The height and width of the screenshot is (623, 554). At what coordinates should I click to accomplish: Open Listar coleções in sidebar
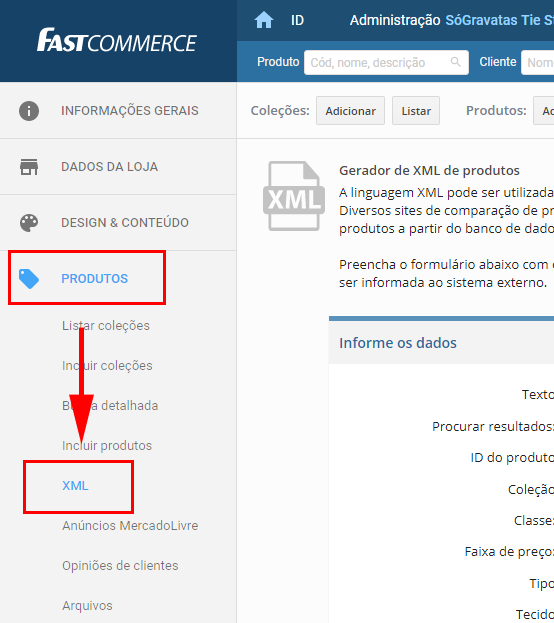[x=106, y=325]
